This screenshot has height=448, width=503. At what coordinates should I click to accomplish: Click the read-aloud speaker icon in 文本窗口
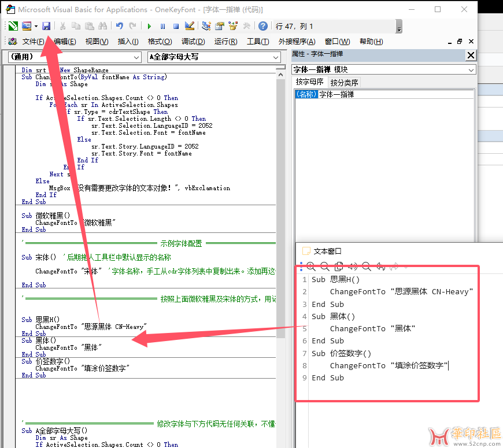[353, 266]
